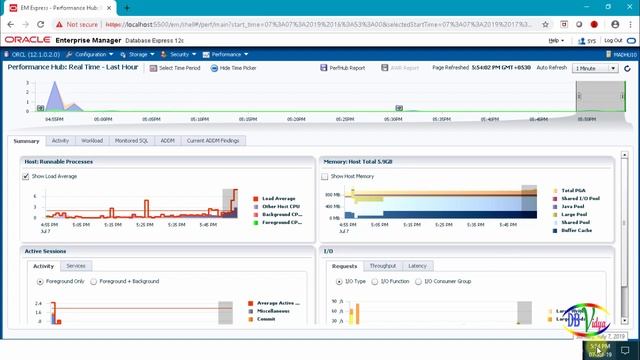Bookmark this page with the star icon

tap(545, 24)
